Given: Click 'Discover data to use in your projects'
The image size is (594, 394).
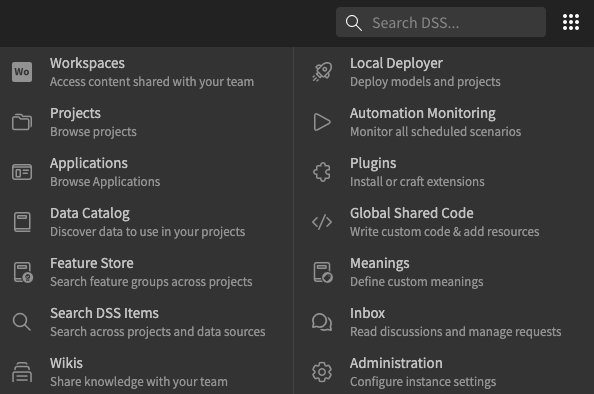Looking at the screenshot, I should click(x=147, y=232).
